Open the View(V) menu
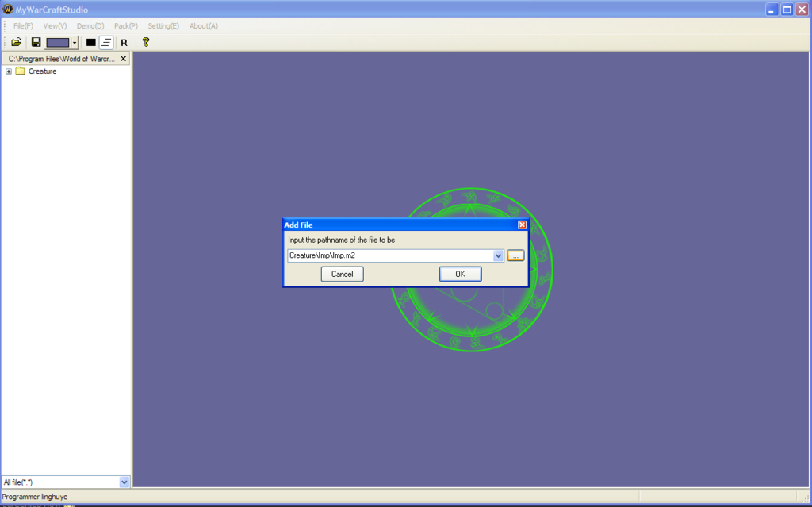 point(55,26)
